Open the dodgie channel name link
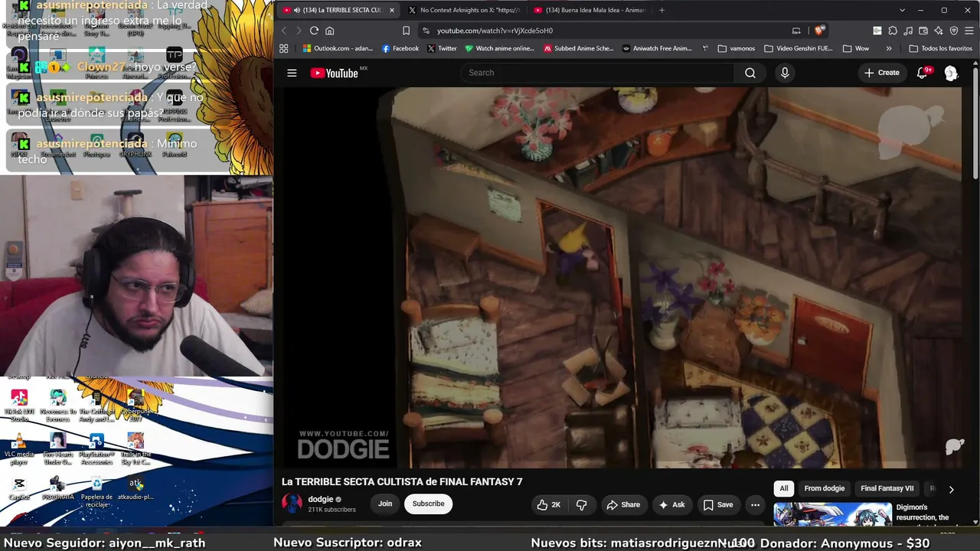The width and height of the screenshot is (980, 551). pyautogui.click(x=321, y=499)
